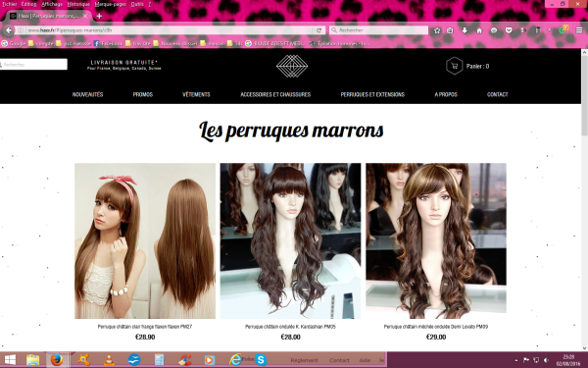Open the shopping cart Panier icon
This screenshot has width=588, height=368.
tap(454, 66)
